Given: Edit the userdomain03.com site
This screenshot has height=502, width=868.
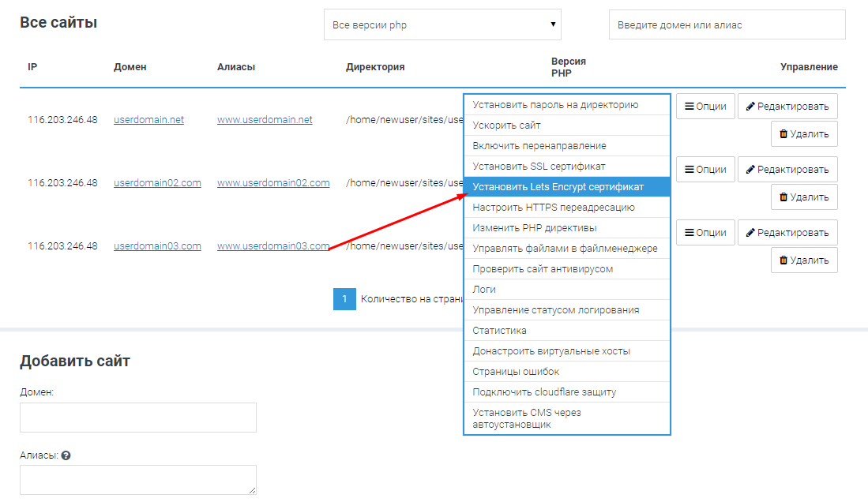Looking at the screenshot, I should 787,232.
